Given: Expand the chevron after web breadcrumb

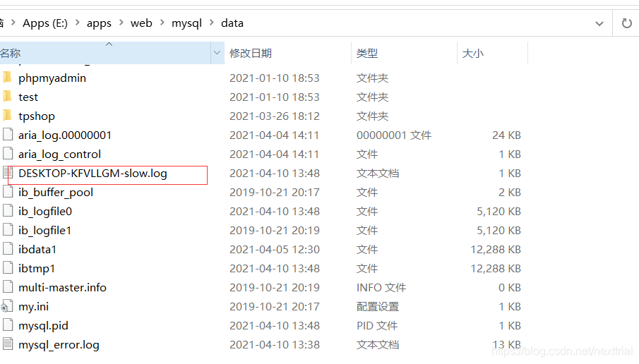Looking at the screenshot, I should [x=162, y=23].
